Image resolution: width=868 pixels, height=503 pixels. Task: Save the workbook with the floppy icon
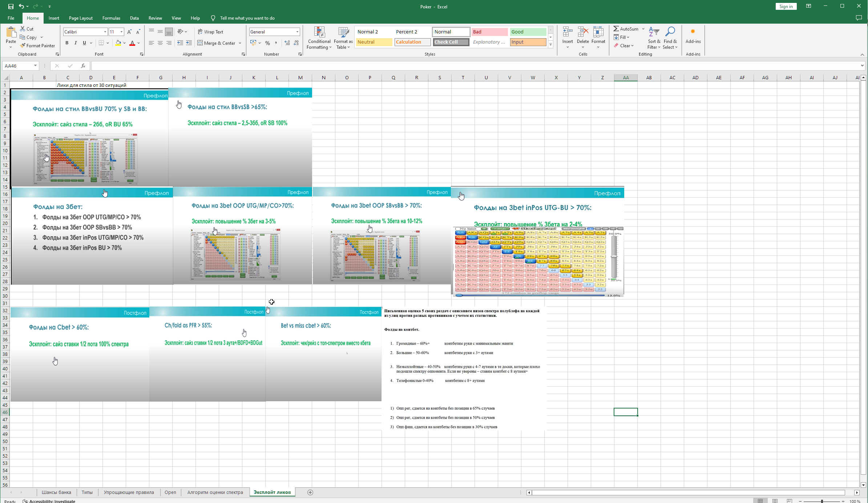point(11,6)
